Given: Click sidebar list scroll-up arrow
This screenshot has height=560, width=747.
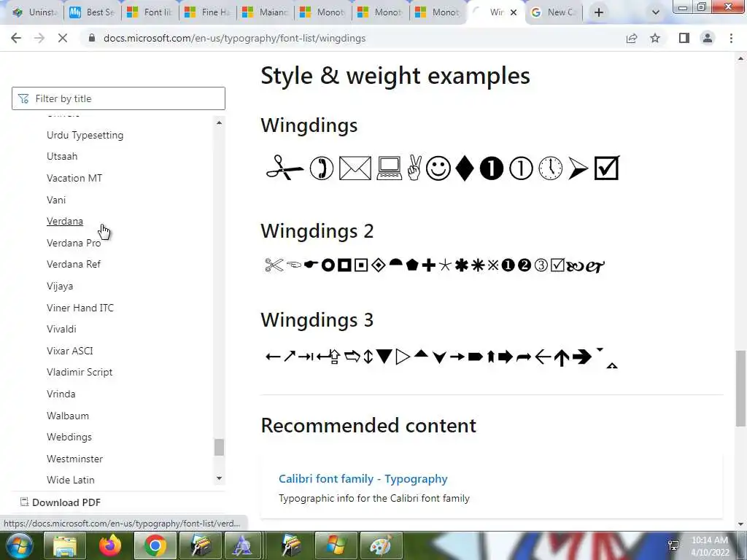Looking at the screenshot, I should [x=219, y=122].
